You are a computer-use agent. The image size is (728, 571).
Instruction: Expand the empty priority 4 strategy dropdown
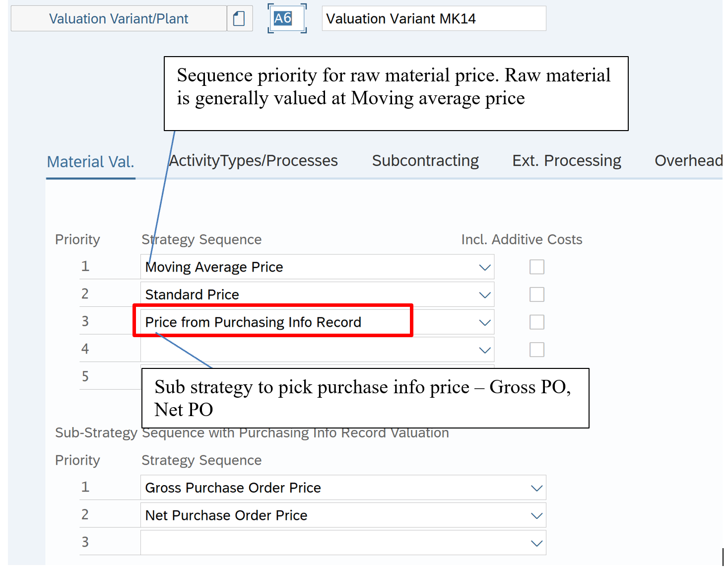tap(484, 350)
